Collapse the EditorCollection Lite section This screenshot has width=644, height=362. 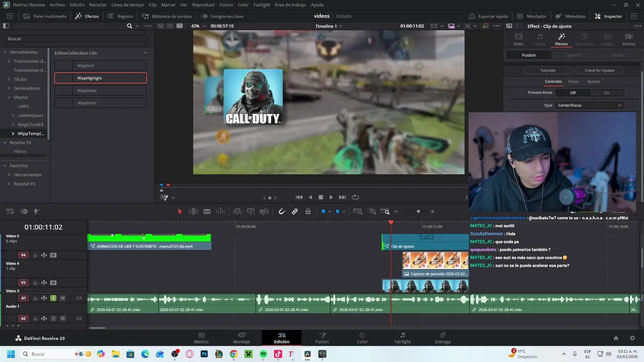click(x=145, y=53)
